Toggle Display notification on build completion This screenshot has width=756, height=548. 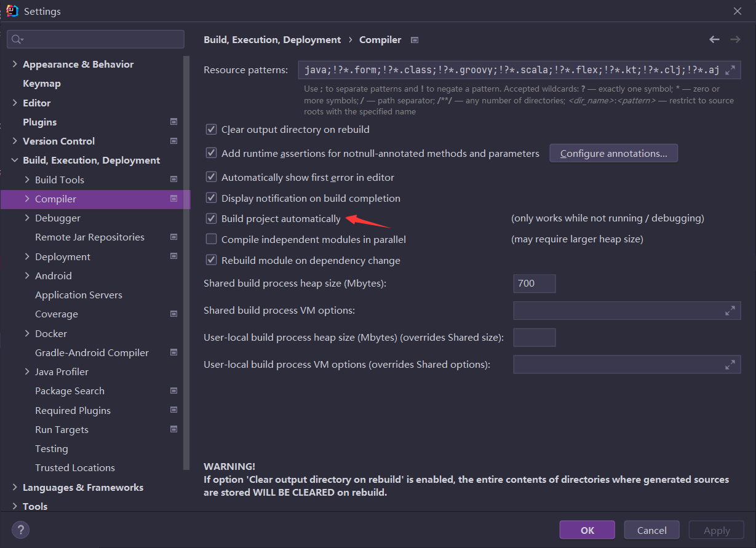coord(211,198)
